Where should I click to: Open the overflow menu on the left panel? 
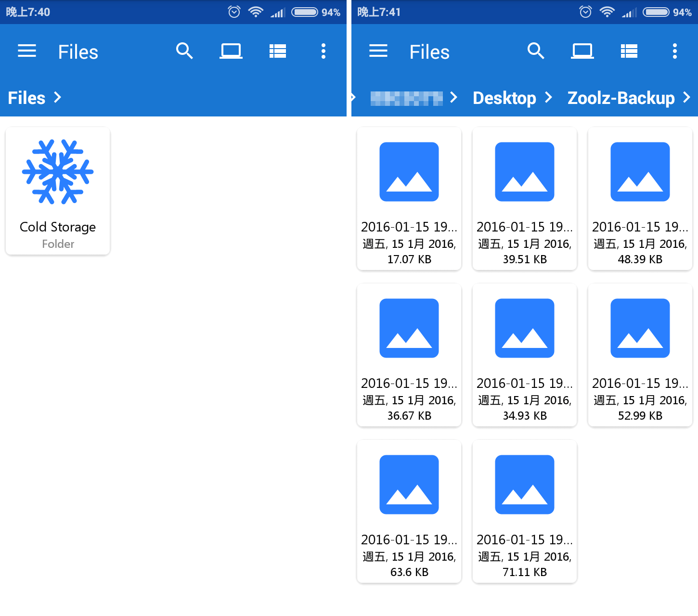(323, 51)
